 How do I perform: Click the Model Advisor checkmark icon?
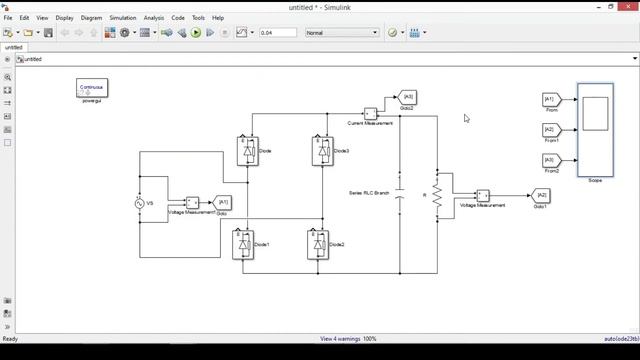[x=392, y=33]
